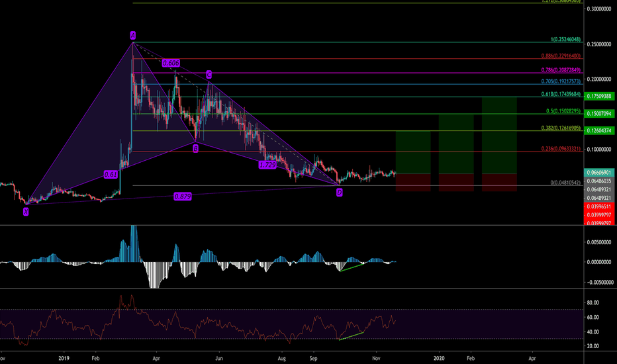
Task: Click green price tag 0.12604374
Action: (x=599, y=130)
